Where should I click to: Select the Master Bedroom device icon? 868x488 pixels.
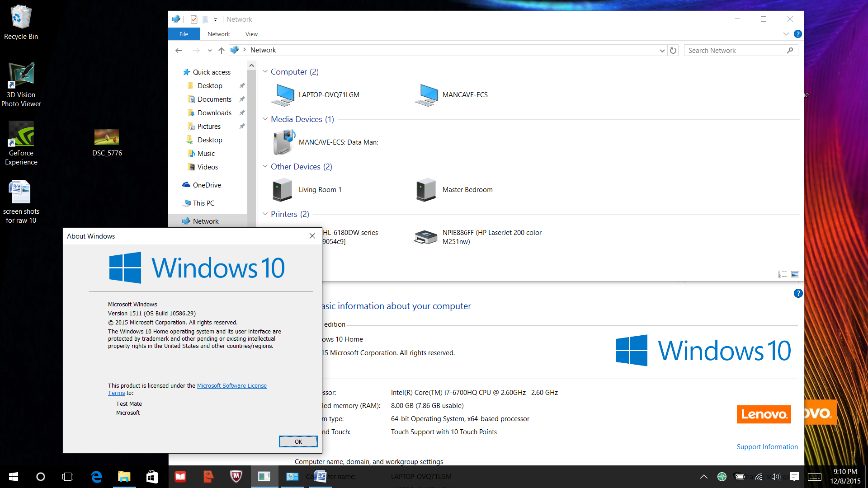click(x=427, y=190)
